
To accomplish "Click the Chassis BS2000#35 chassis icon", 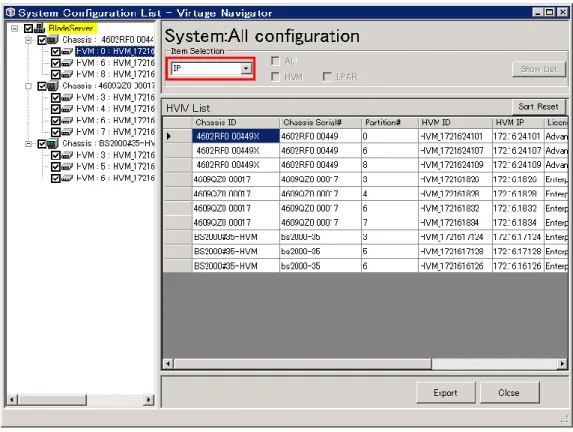I will pos(53,144).
